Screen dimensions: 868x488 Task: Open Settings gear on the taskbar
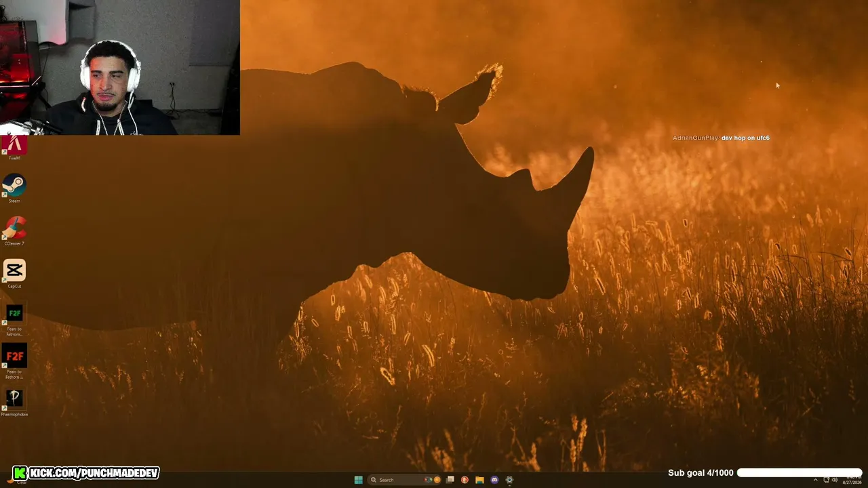509,480
